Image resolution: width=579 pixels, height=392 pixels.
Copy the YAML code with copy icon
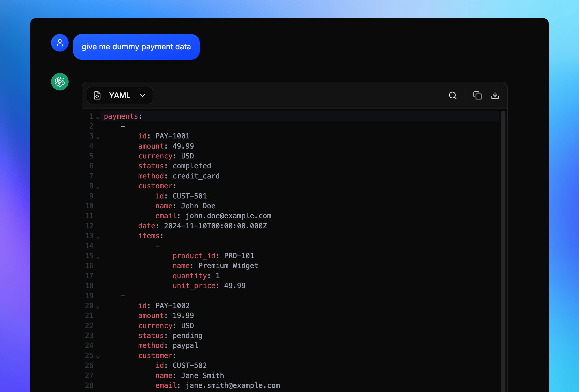pos(477,95)
